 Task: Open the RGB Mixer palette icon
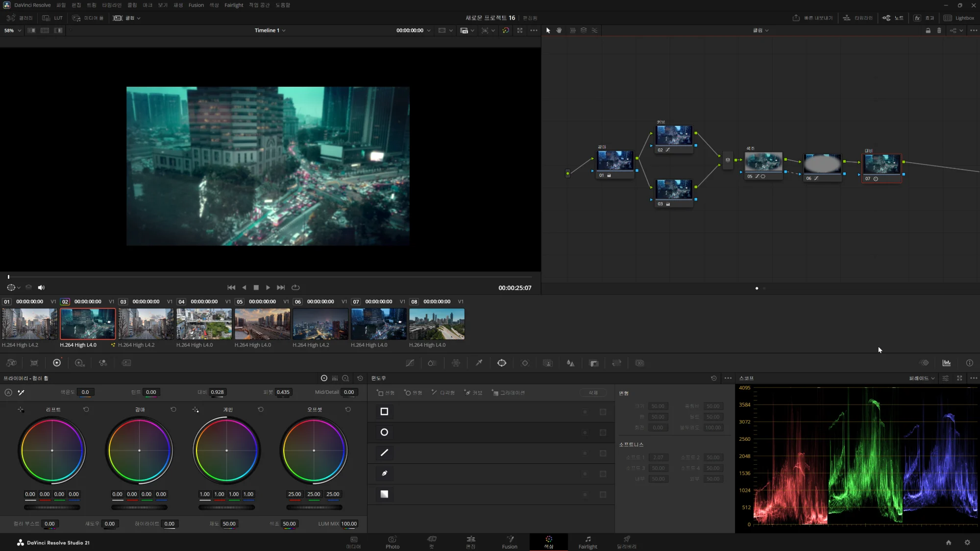(x=102, y=363)
